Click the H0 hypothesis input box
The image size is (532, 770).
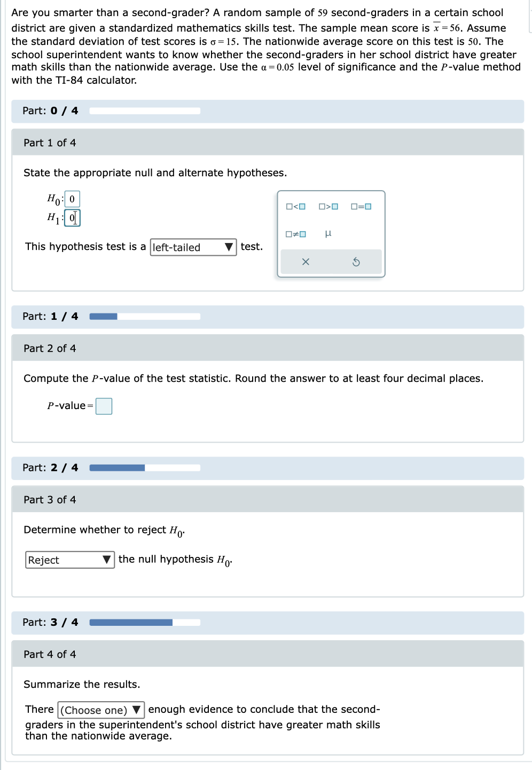[x=72, y=198]
